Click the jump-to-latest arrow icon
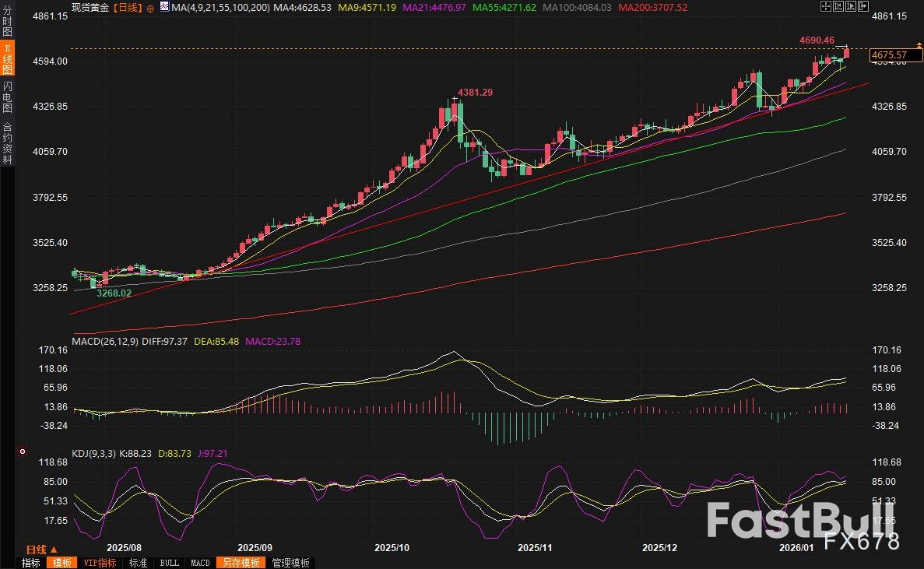Image resolution: width=924 pixels, height=569 pixels. coord(862,6)
